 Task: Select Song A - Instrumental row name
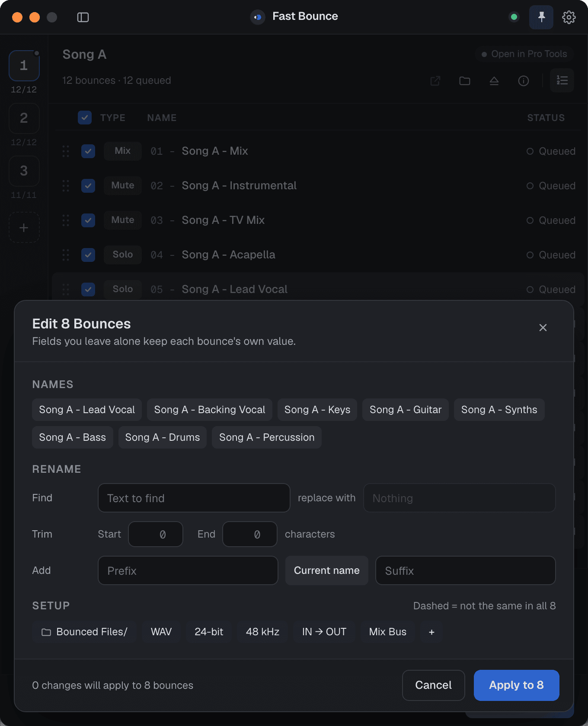(x=239, y=186)
